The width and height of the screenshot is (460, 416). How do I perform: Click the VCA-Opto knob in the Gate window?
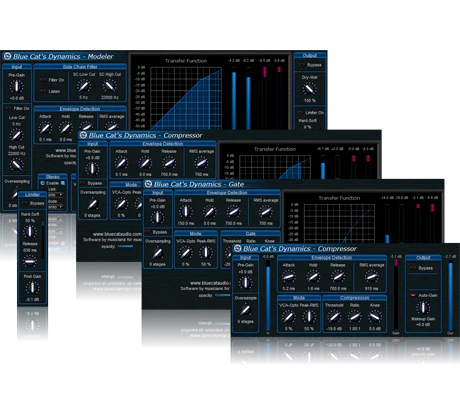click(186, 253)
